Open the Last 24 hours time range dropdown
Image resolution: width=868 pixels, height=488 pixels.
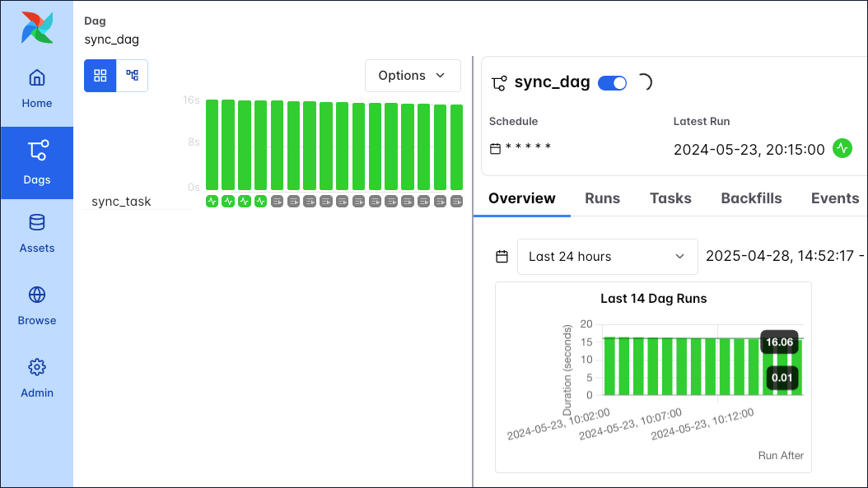click(607, 256)
